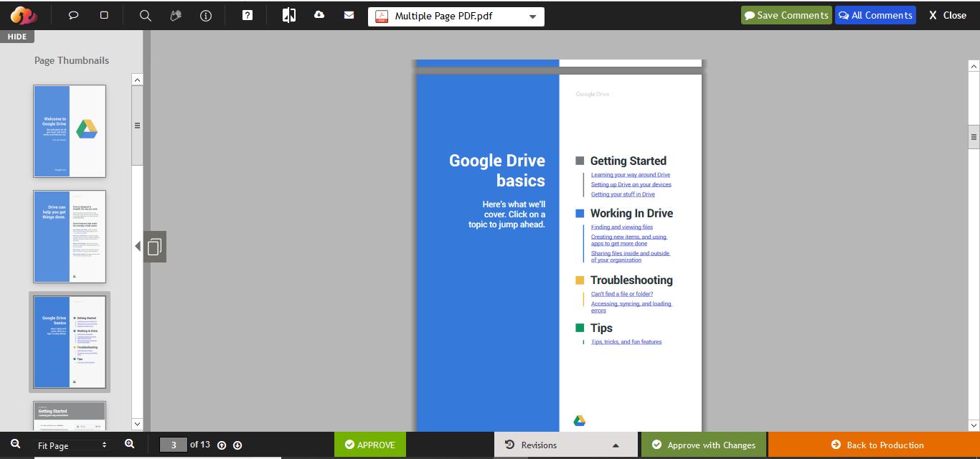
Task: Click Approve with Changes
Action: (x=704, y=445)
